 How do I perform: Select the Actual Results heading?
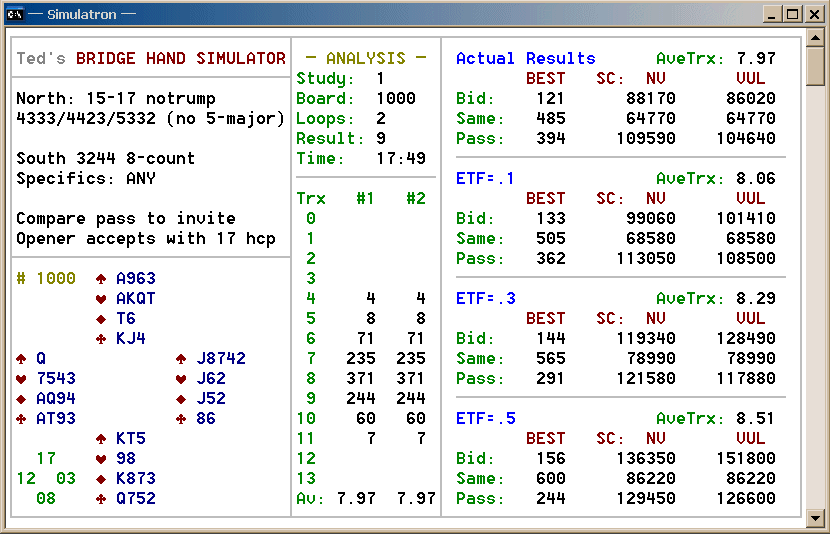(525, 59)
